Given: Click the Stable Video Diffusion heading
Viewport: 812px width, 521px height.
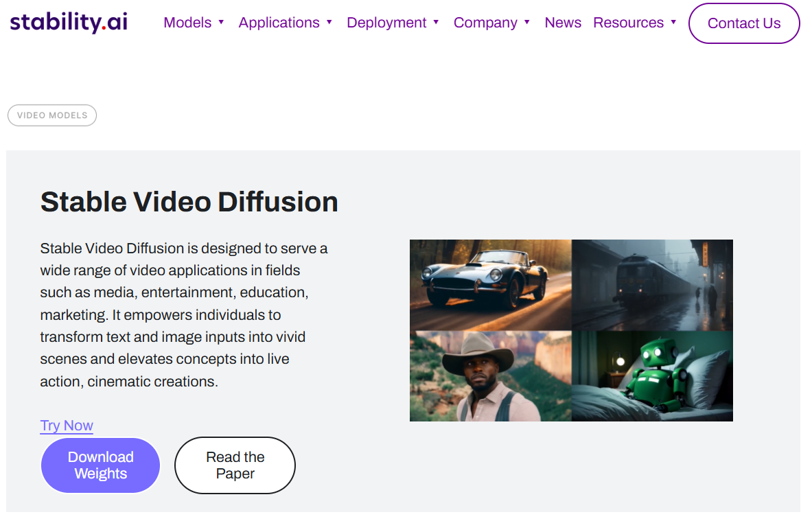Looking at the screenshot, I should (189, 202).
